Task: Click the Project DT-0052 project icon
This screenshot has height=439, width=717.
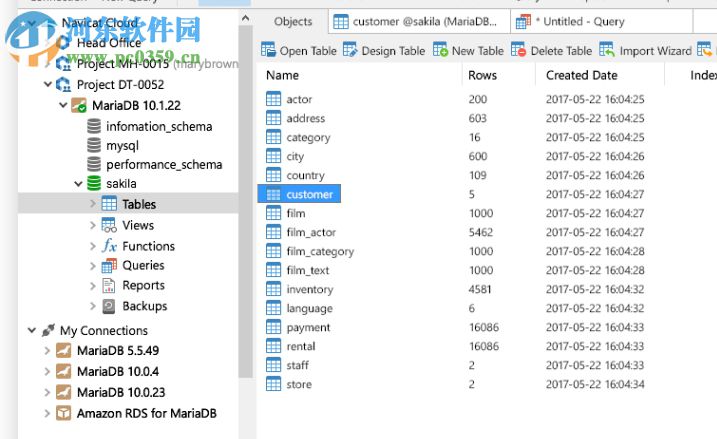Action: pos(63,85)
